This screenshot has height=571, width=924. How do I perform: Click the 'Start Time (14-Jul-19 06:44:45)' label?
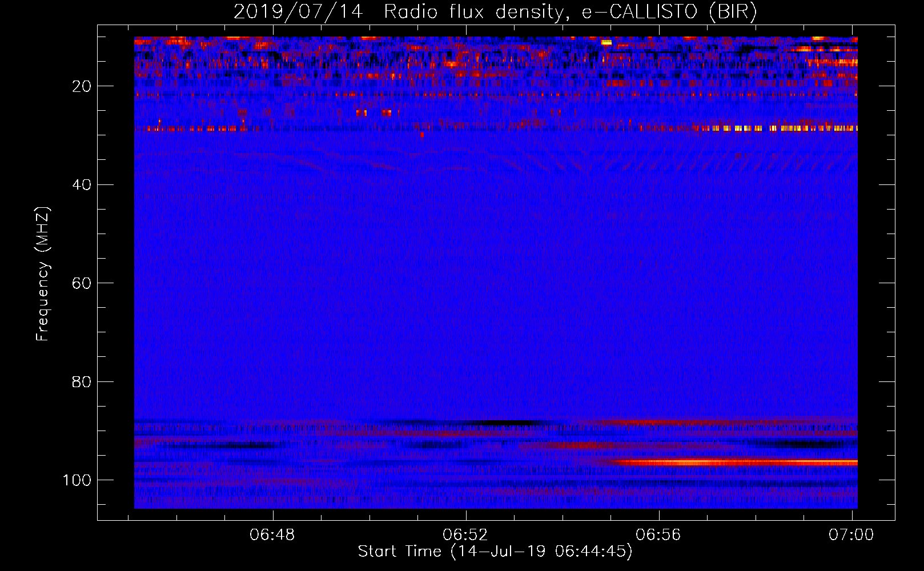point(495,552)
